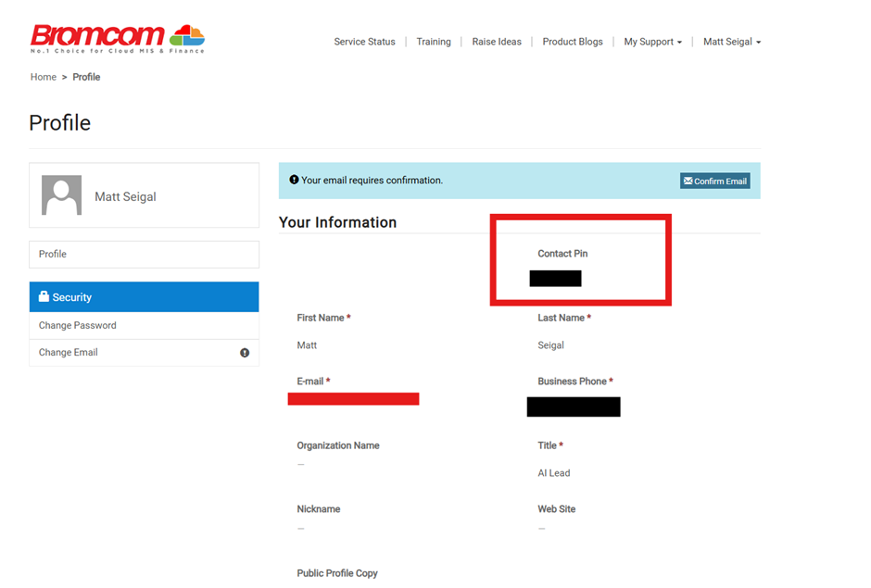Click the Last Name field value Seigal
871x588 pixels.
coord(550,344)
